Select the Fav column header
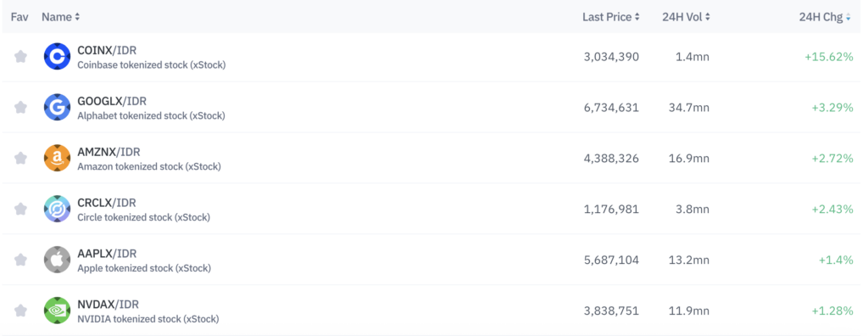This screenshot has height=336, width=868. [x=19, y=17]
